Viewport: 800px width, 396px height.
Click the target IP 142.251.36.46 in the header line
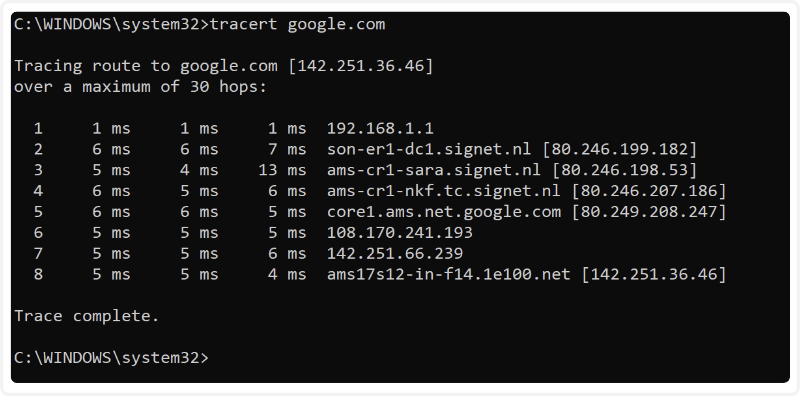360,66
